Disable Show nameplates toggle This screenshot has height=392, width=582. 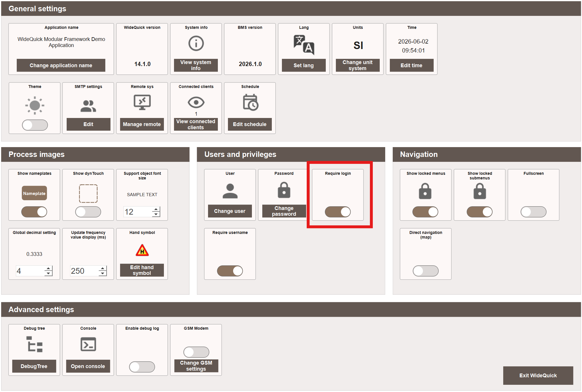tap(34, 212)
